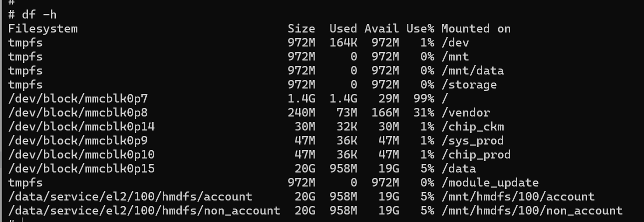
Task: Click the 31% usage value
Action: 423,112
